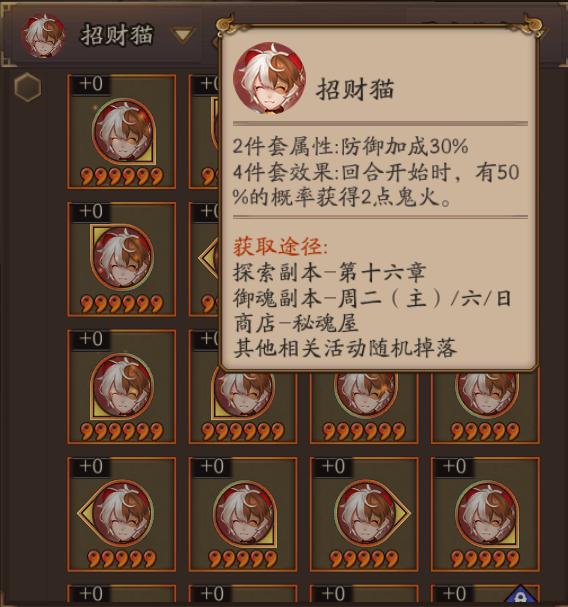Toggle the hexagon slot filter icon

27,87
